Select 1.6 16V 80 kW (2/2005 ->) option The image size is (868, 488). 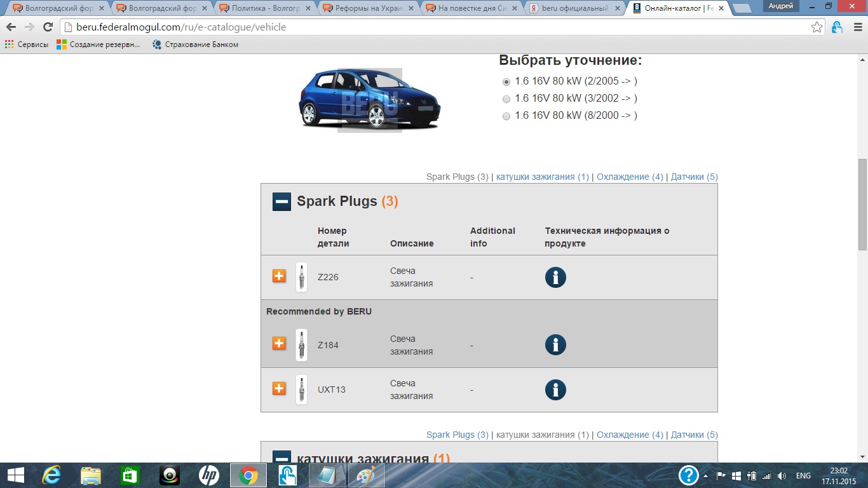[506, 82]
